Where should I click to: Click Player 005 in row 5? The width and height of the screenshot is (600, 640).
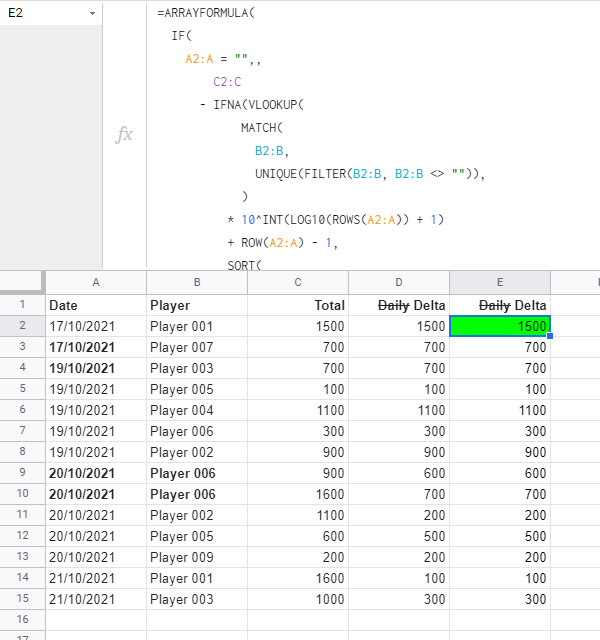197,389
